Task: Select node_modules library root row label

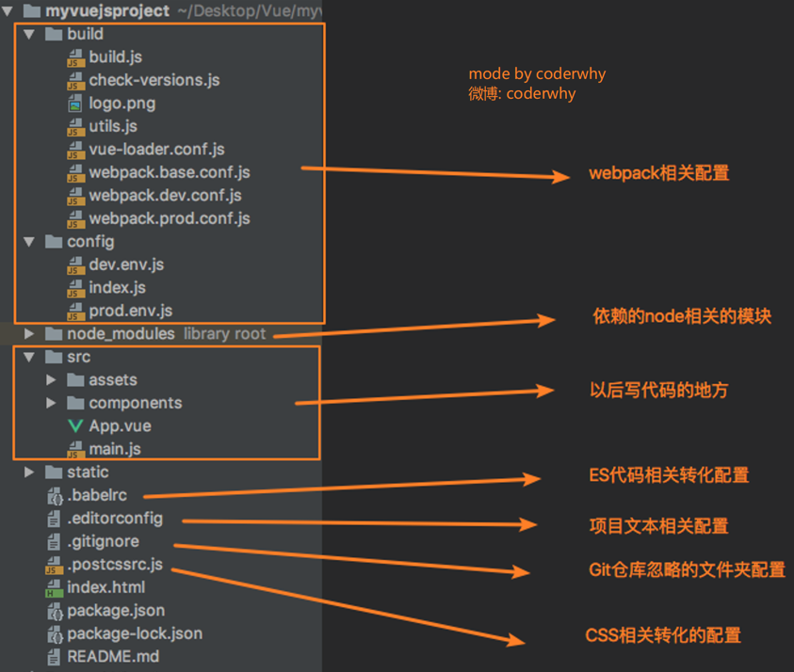Action: 166,334
